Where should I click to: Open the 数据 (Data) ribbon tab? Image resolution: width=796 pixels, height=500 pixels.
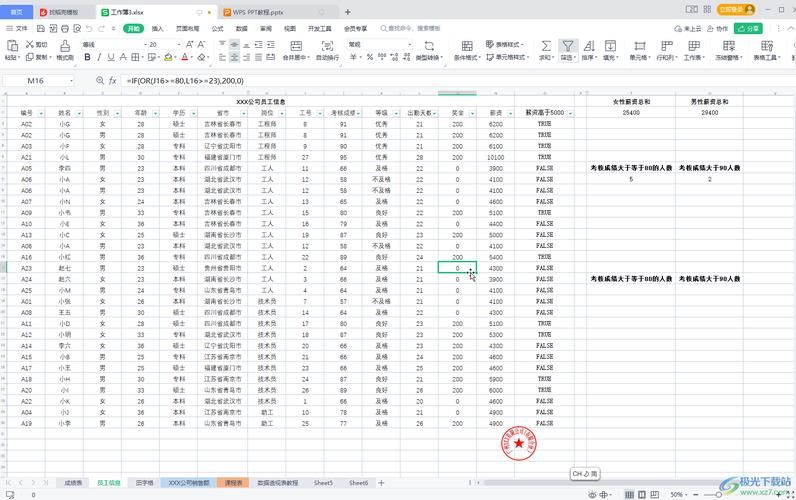[242, 28]
